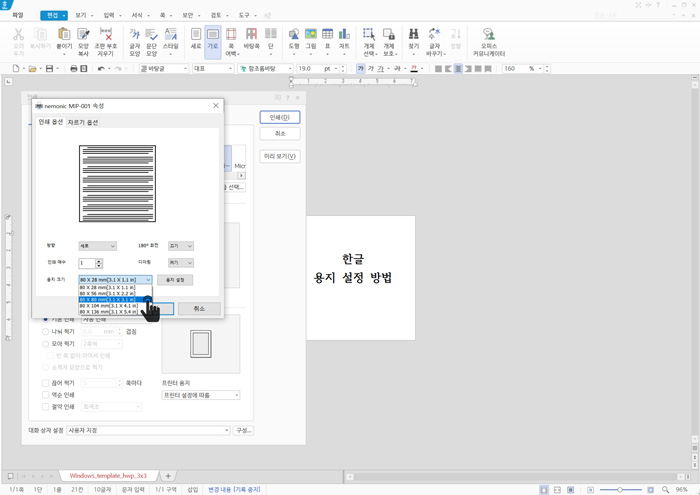700x495 pixels.
Task: Click the Print icon in quick toolbar
Action: pyautogui.click(x=74, y=68)
